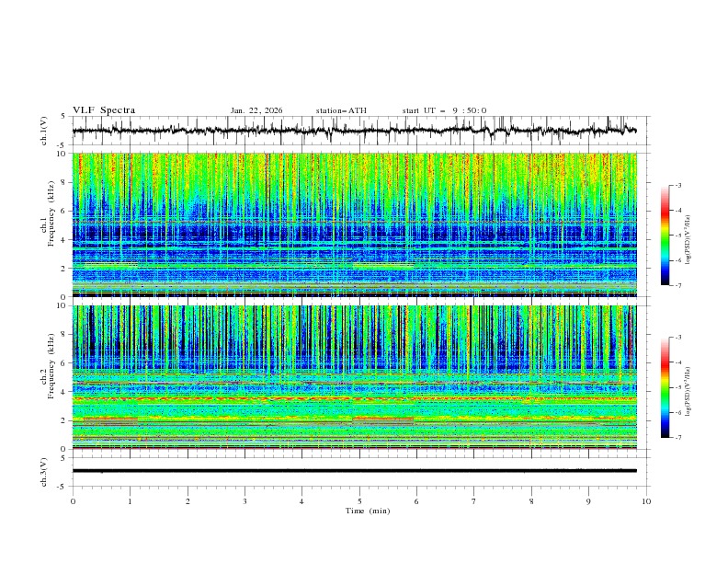Click the "10" label on the time axis

(646, 501)
